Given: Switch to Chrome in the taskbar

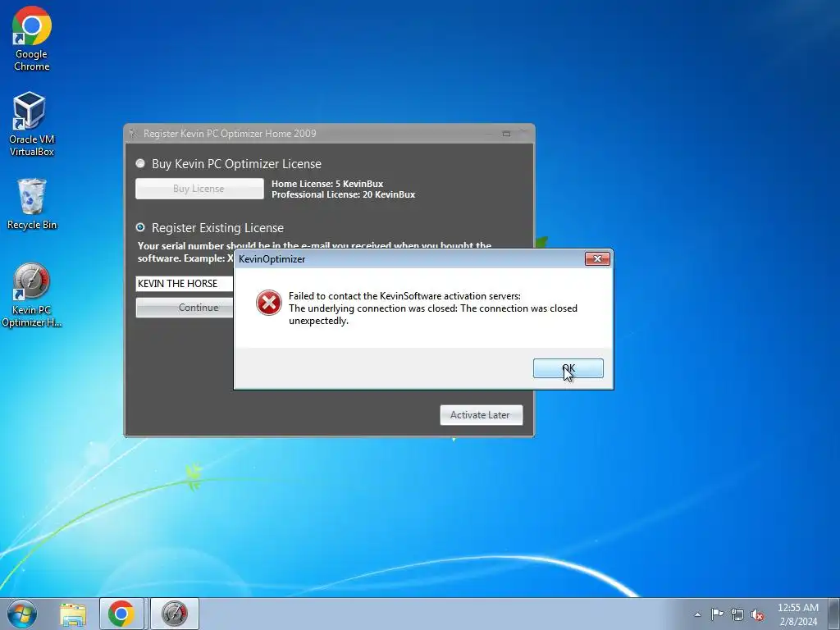Looking at the screenshot, I should 121,614.
